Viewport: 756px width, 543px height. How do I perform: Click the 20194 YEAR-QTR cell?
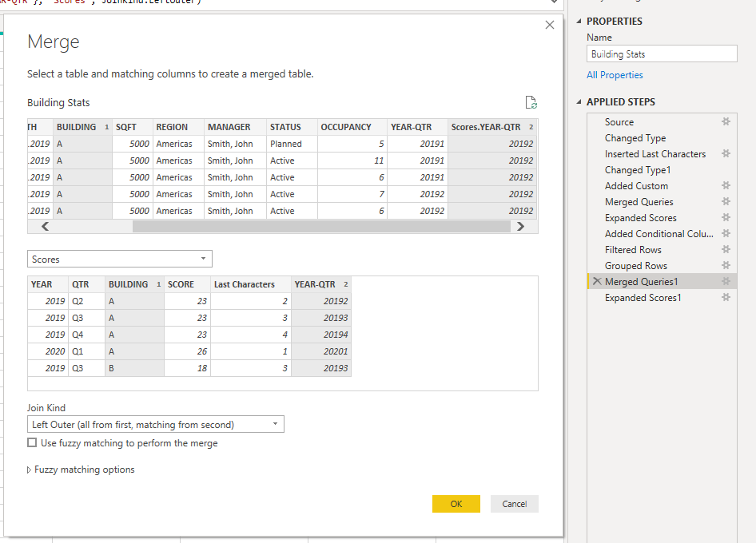[321, 335]
